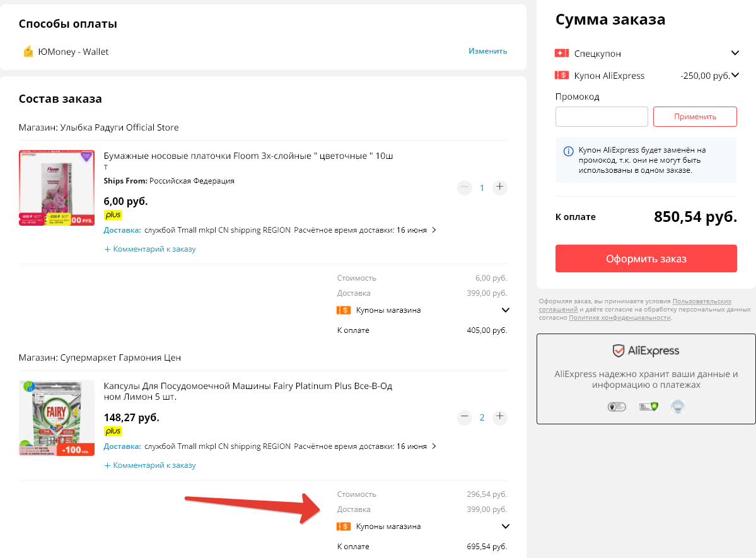Decrease quantity of Fairy capsules
756x558 pixels.
point(464,417)
